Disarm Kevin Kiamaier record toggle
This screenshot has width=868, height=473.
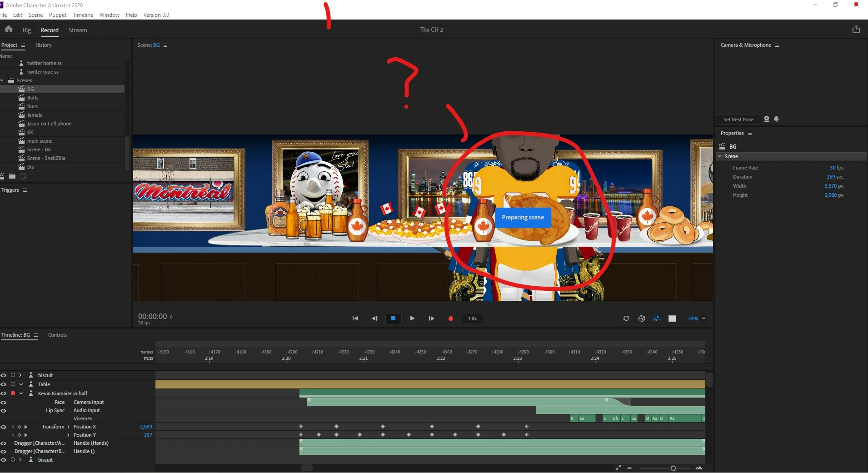click(x=13, y=393)
